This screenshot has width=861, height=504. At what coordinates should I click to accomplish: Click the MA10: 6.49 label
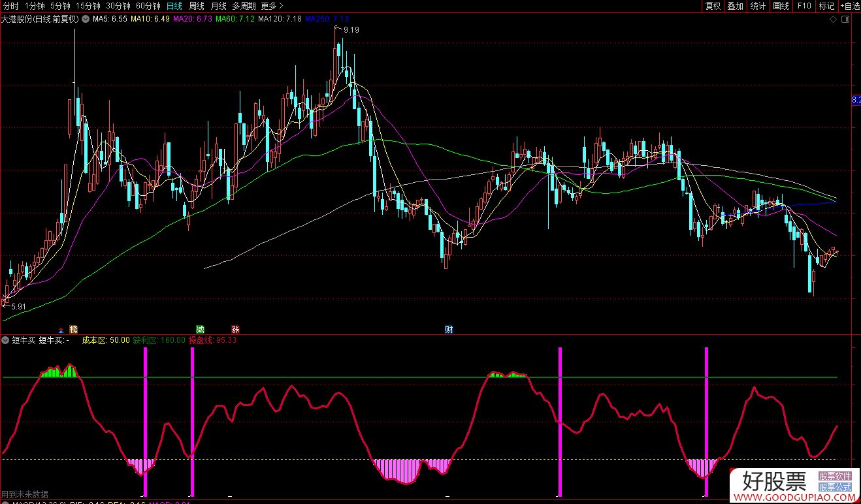[x=150, y=19]
